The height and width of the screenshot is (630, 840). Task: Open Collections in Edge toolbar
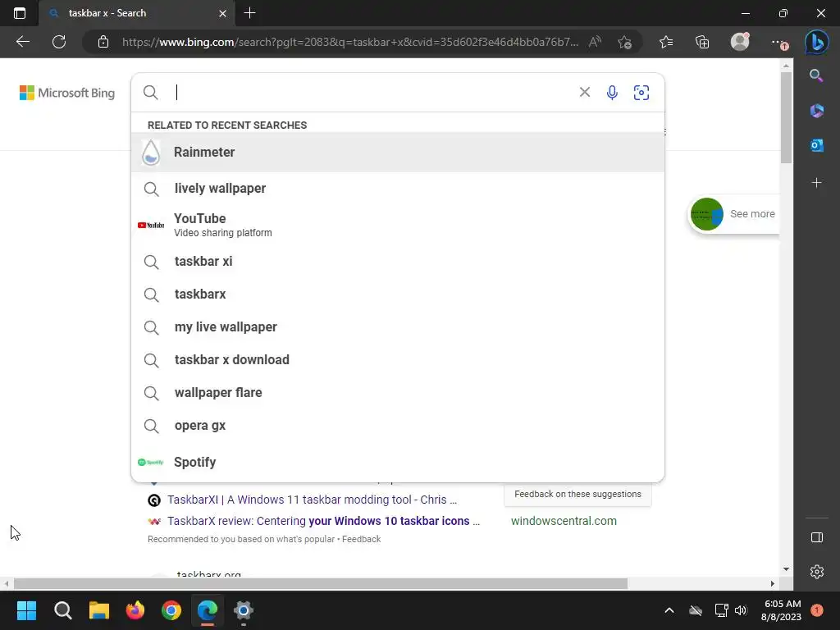702,42
